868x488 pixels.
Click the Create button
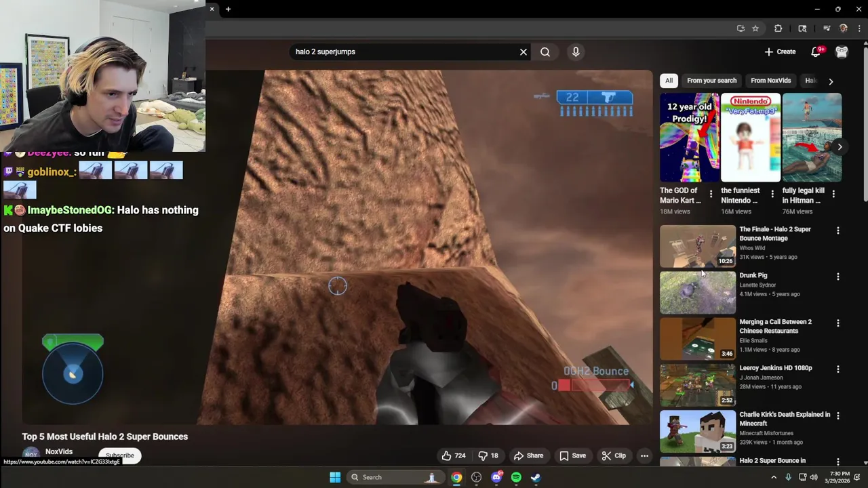pyautogui.click(x=780, y=52)
